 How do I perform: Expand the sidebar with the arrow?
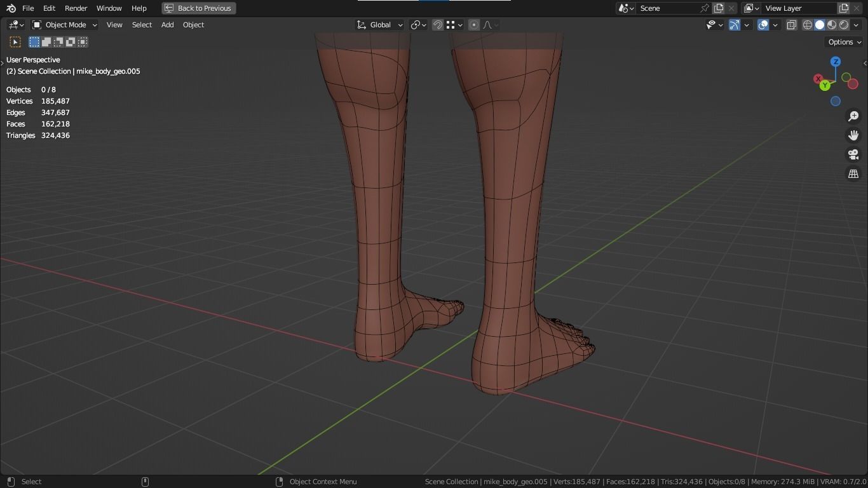point(864,63)
